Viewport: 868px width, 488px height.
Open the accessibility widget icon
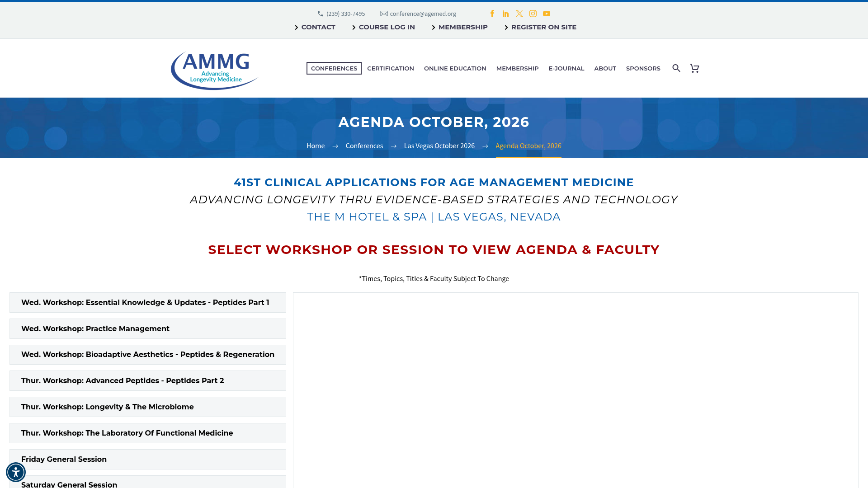pyautogui.click(x=16, y=472)
